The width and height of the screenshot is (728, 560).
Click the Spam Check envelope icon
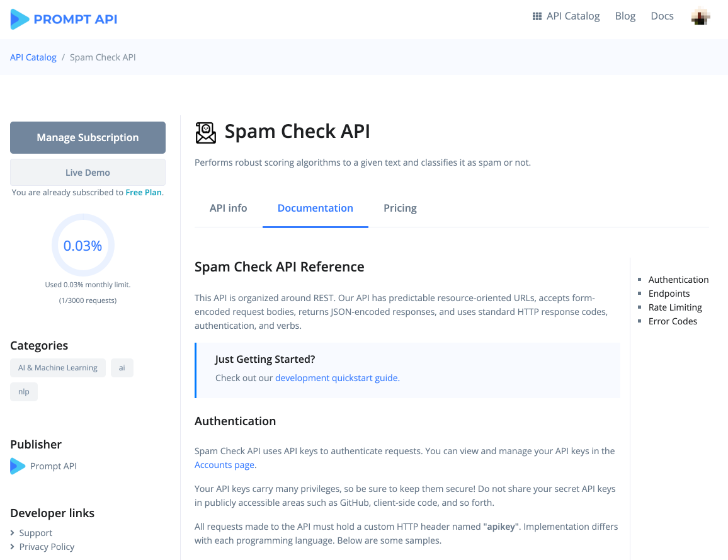point(206,133)
